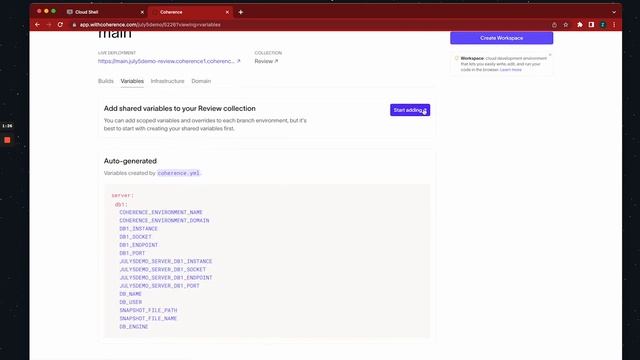Select the DB1_INSTANCE variable
Image resolution: width=640 pixels, height=360 pixels.
(x=138, y=229)
